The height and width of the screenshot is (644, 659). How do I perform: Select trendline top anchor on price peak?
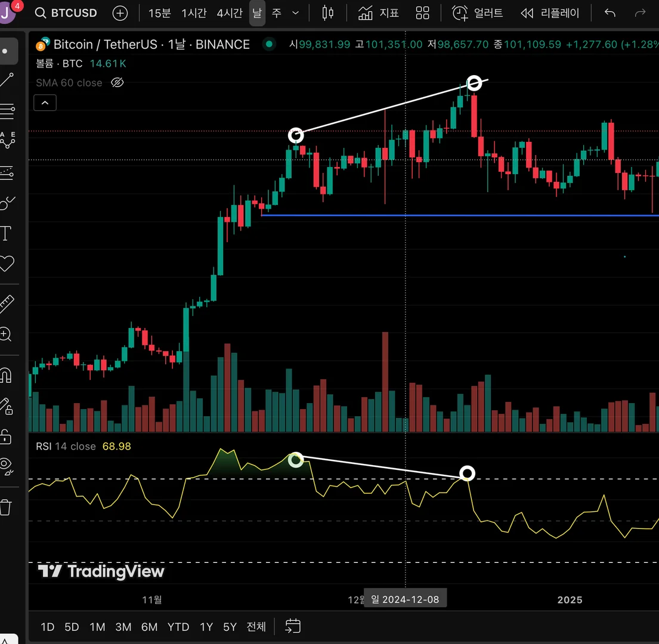(x=475, y=83)
